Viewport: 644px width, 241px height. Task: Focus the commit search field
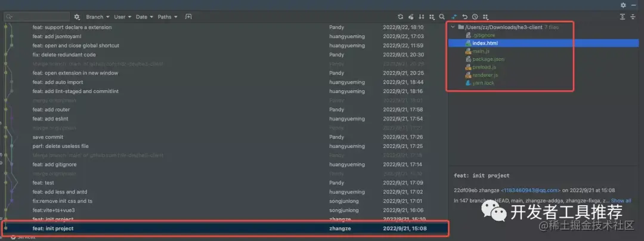(x=37, y=17)
